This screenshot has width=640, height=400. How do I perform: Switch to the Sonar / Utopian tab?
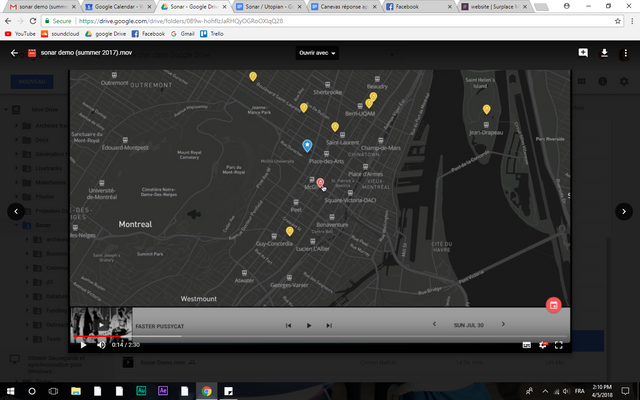pos(269,7)
